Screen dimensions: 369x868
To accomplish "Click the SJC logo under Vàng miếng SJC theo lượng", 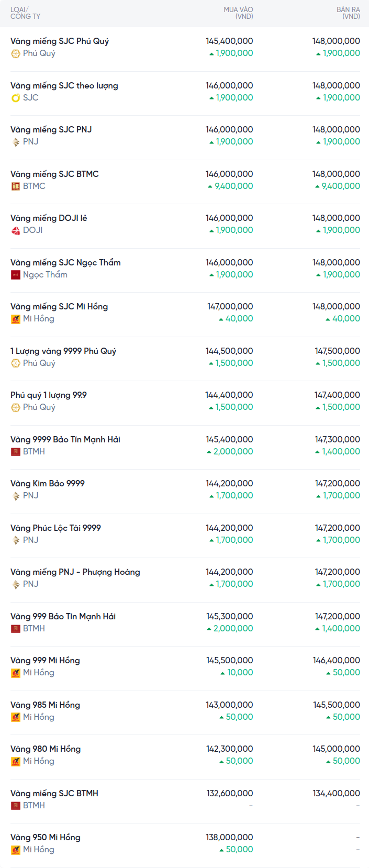I will click(16, 98).
